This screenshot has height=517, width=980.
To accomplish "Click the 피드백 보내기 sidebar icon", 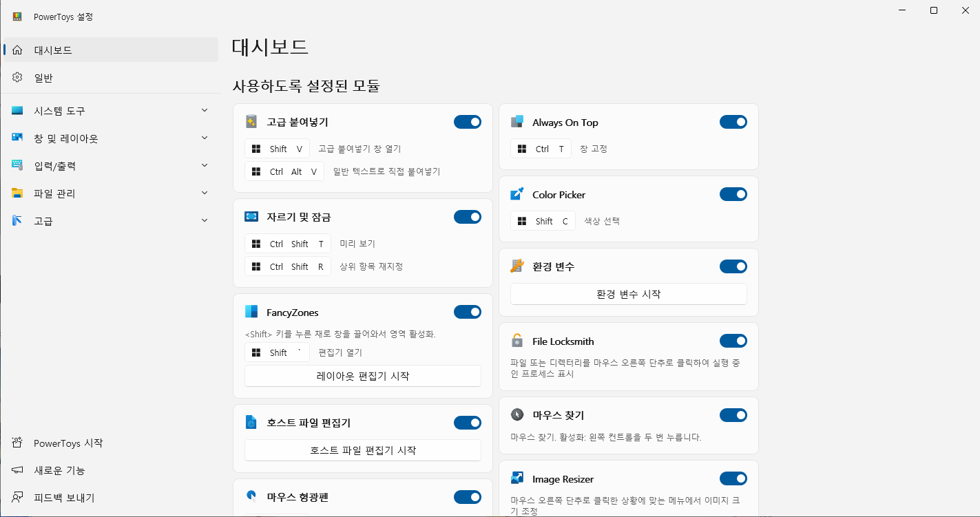I will 18,498.
